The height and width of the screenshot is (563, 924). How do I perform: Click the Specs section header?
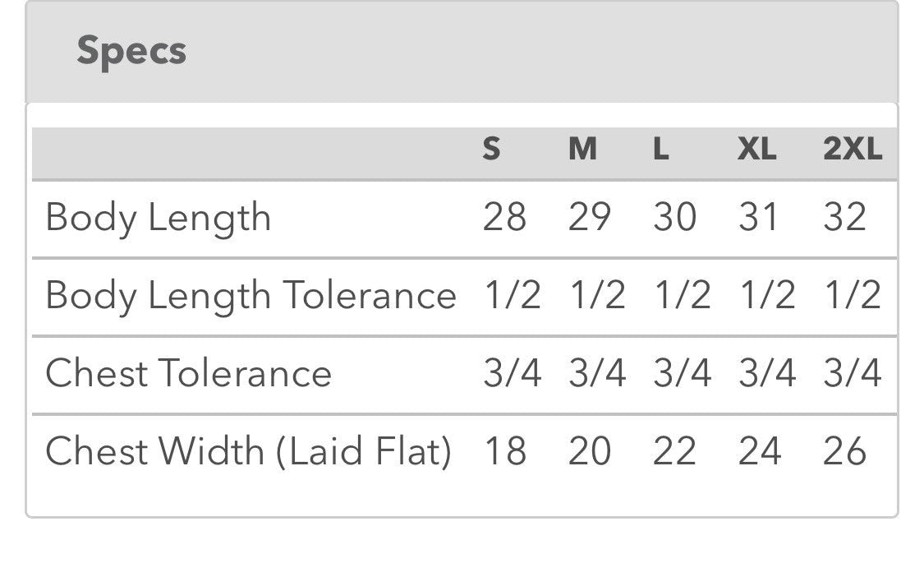coord(131,51)
